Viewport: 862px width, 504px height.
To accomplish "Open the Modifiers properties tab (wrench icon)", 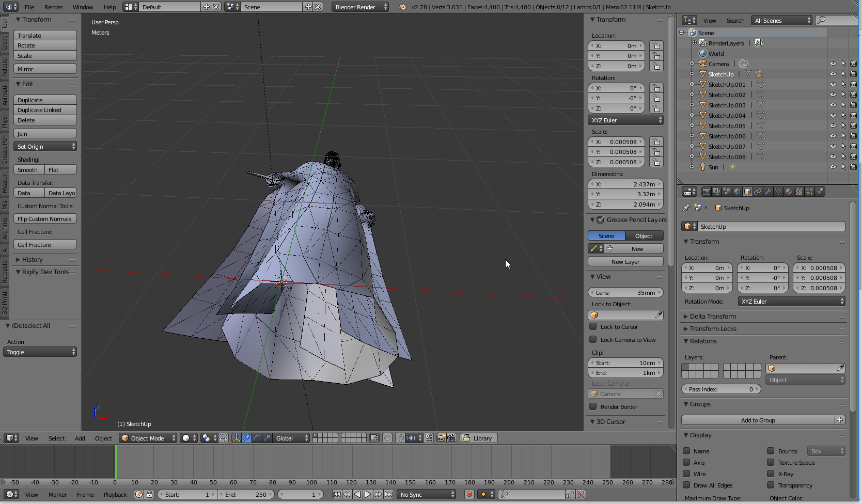I will 768,192.
